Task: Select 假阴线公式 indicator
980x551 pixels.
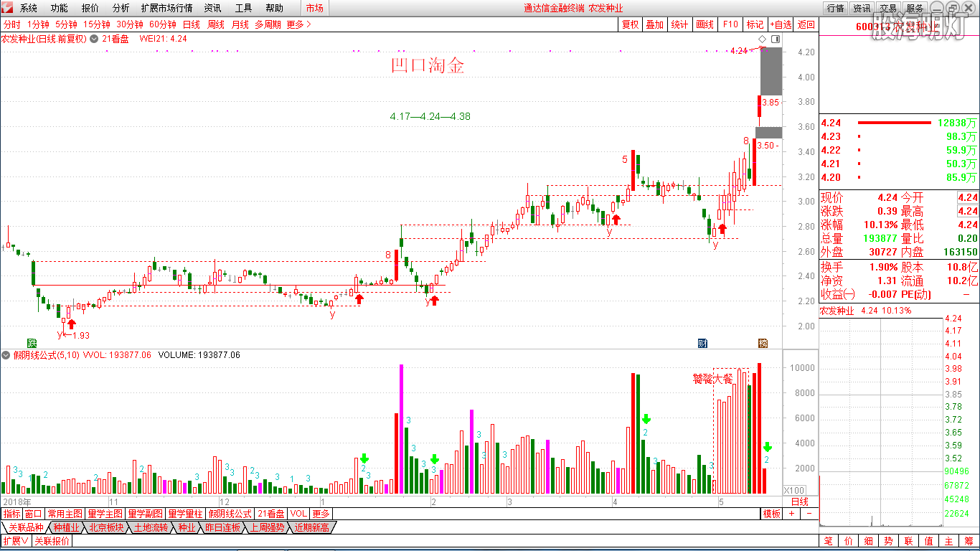Action: tap(230, 514)
